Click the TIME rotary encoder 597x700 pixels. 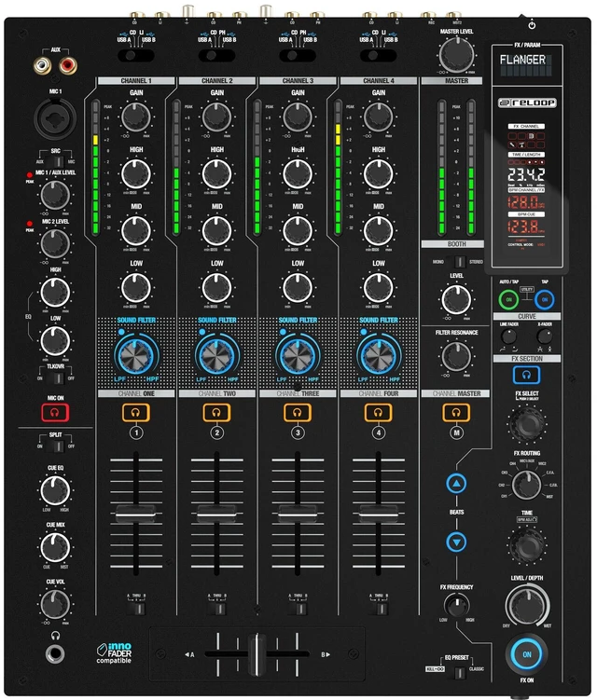527,544
